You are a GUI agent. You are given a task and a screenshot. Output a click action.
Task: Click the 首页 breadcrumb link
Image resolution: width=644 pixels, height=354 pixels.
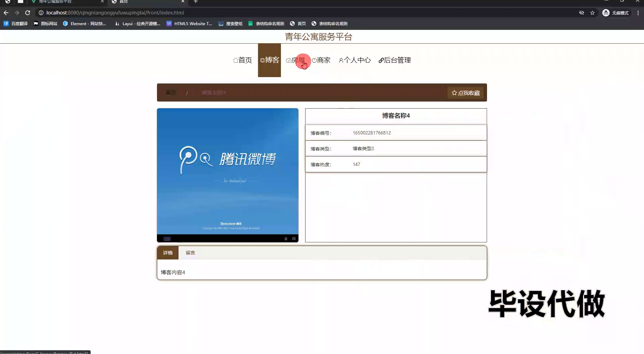[171, 93]
